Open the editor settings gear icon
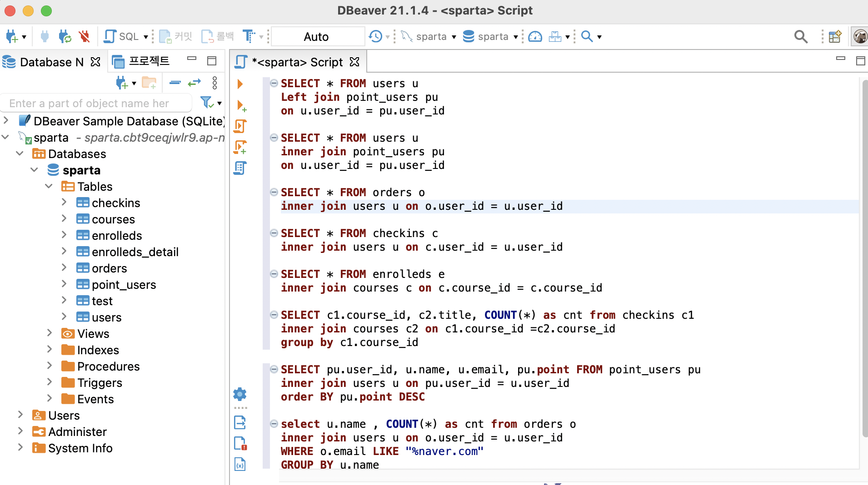 tap(240, 394)
